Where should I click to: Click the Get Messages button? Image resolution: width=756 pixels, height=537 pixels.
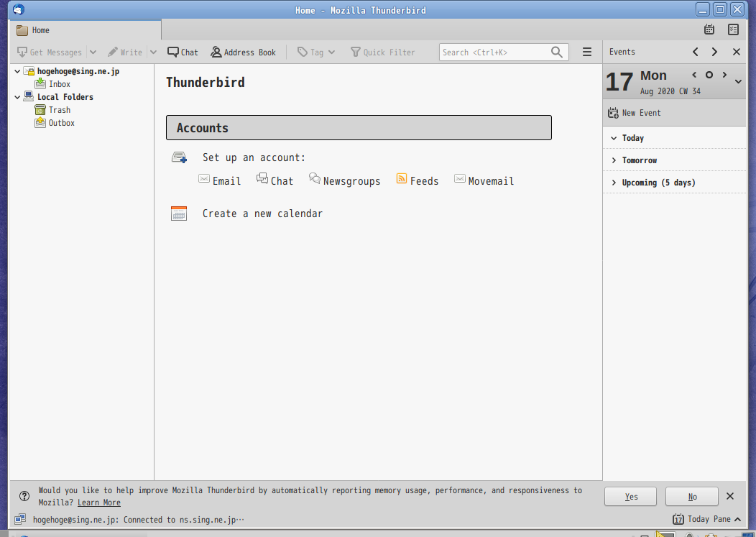49,52
